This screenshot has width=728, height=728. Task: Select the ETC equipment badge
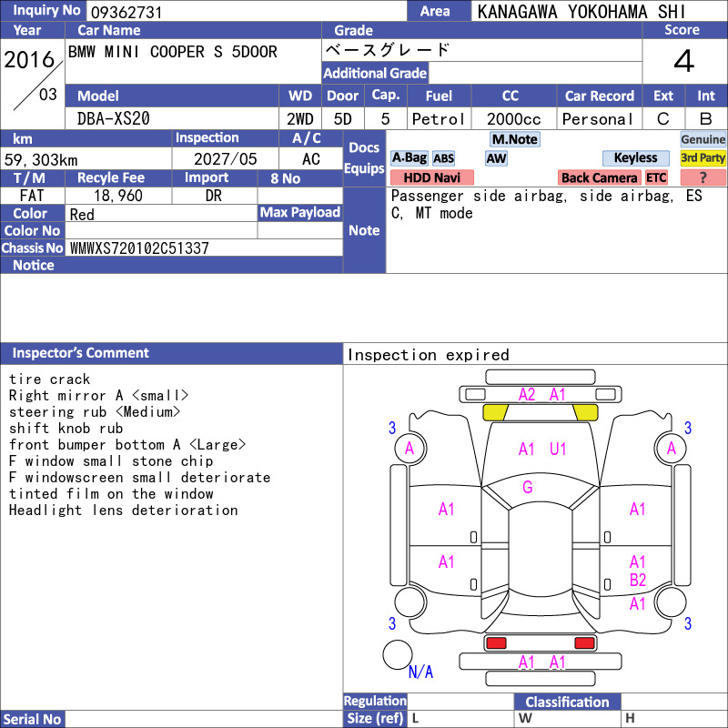click(x=656, y=177)
